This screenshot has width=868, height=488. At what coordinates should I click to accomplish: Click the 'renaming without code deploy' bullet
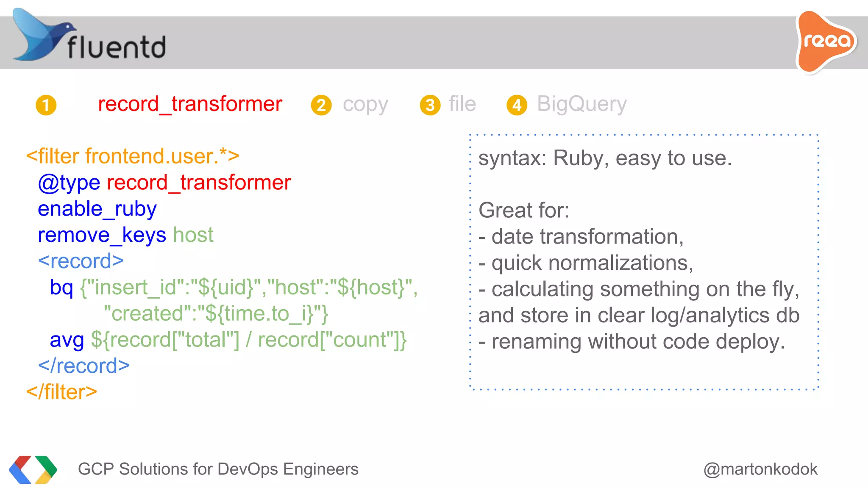632,341
